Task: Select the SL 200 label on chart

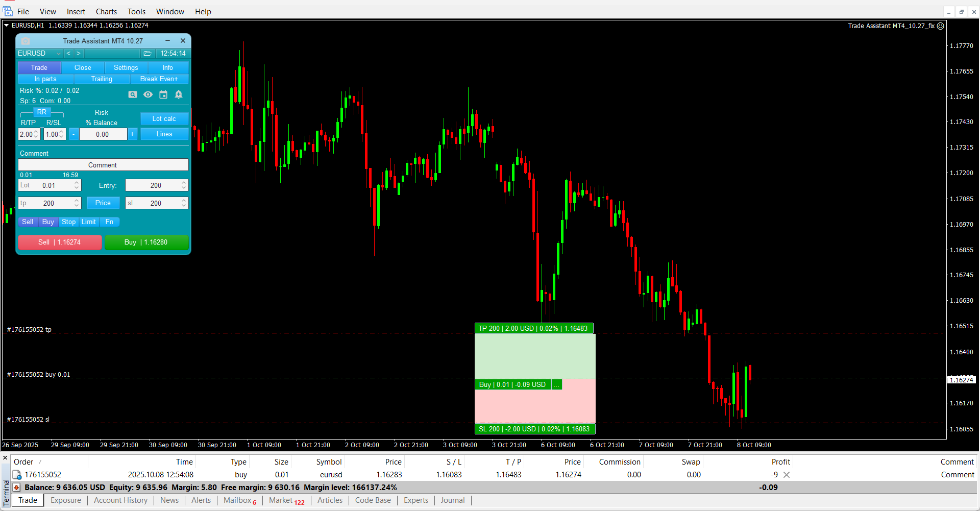Action: pos(535,429)
